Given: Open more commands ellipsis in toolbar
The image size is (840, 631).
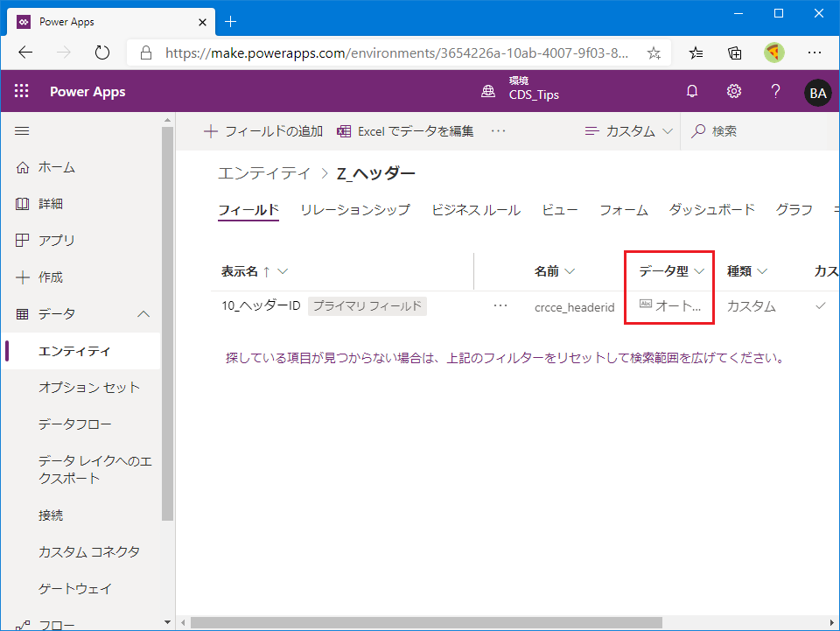Looking at the screenshot, I should tap(498, 131).
